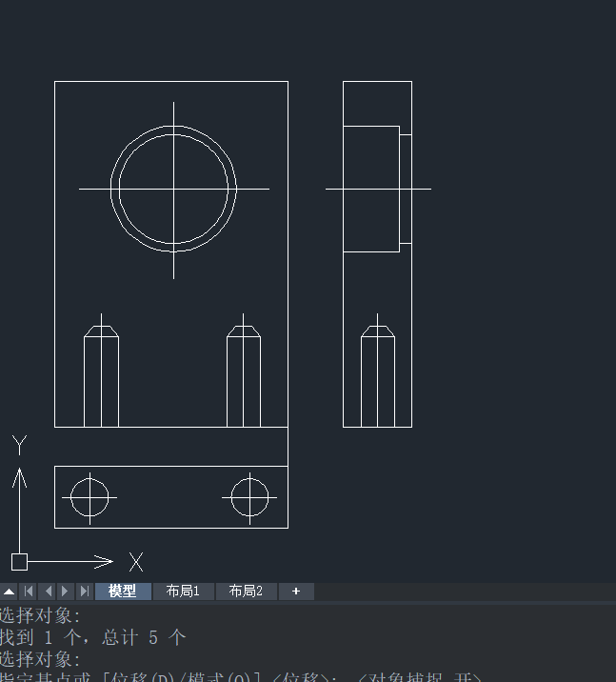The image size is (616, 682).
Task: Click the next layout tab arrow
Action: 65,592
